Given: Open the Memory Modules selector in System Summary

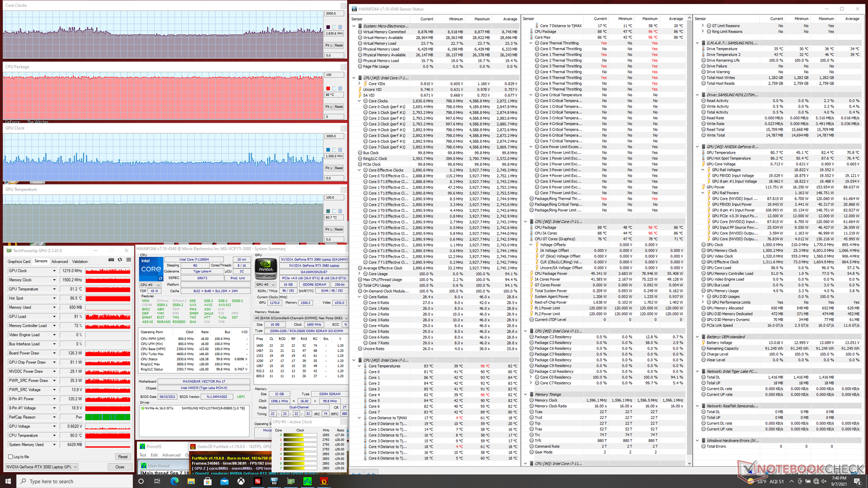Looking at the screenshot, I should (x=301, y=318).
